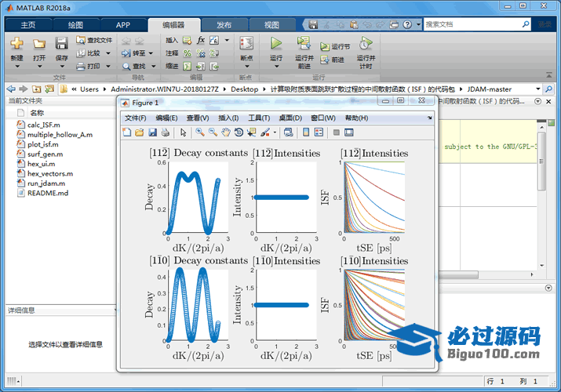This screenshot has height=392, width=561.
Task: Click the Link Plot icon in Figure 1 toolbar
Action: [x=289, y=132]
